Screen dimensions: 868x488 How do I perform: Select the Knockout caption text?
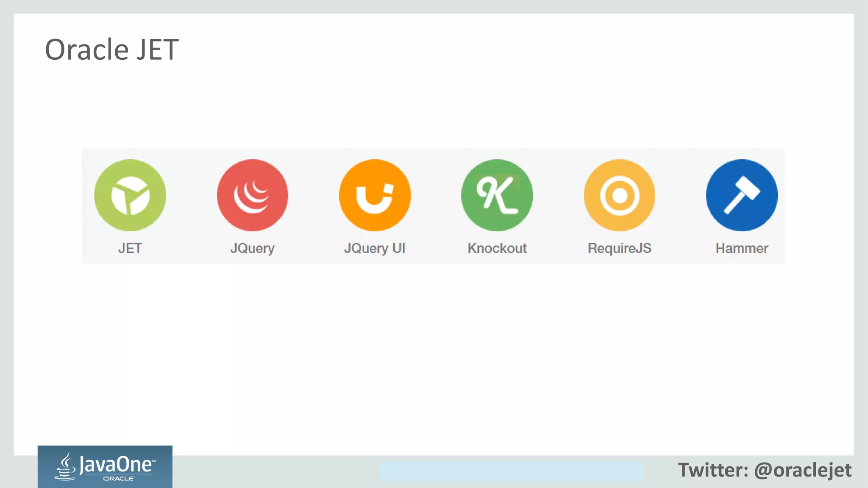coord(497,248)
